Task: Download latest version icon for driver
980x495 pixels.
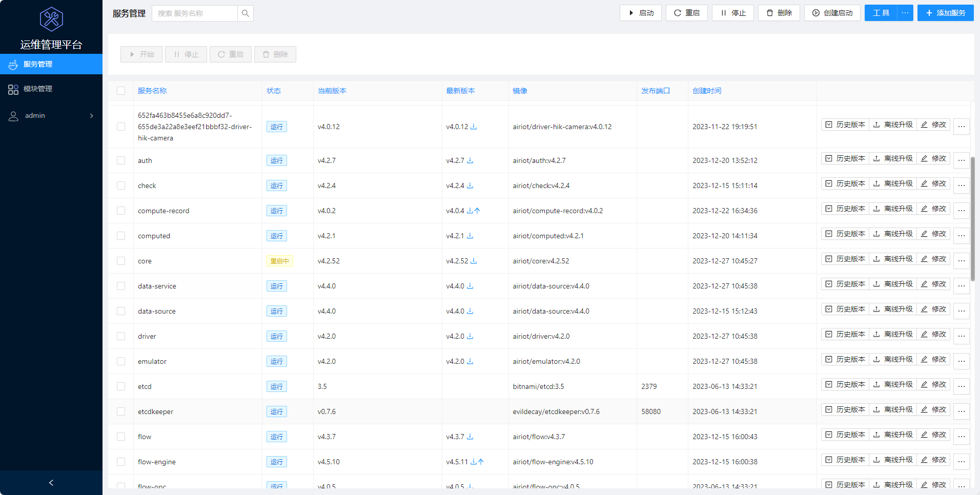Action: pyautogui.click(x=470, y=336)
